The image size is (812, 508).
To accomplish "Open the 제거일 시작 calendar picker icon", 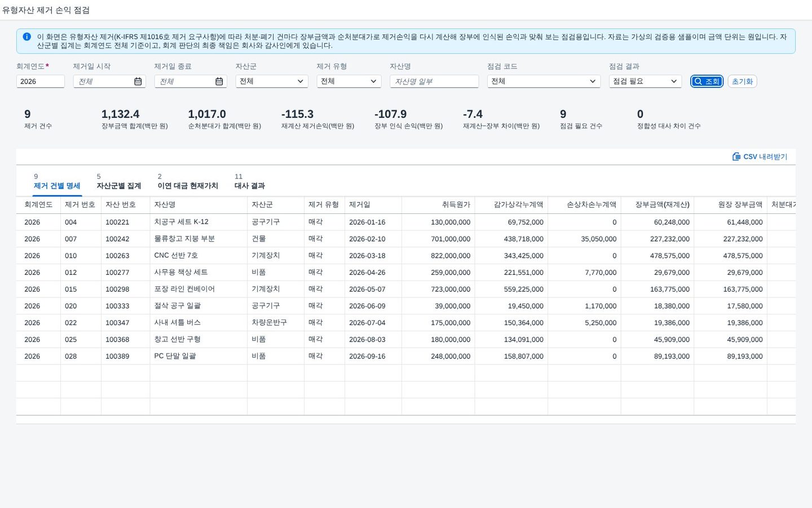I will [x=138, y=81].
